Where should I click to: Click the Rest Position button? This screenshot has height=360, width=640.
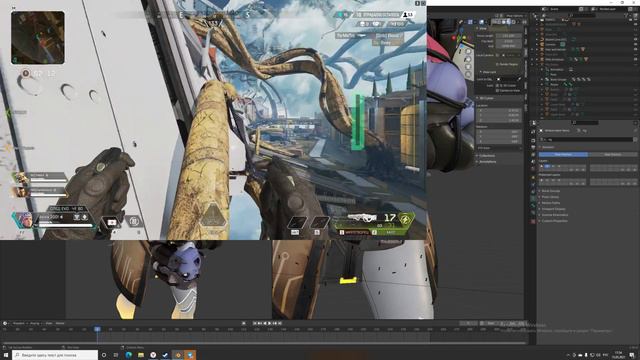[612, 155]
